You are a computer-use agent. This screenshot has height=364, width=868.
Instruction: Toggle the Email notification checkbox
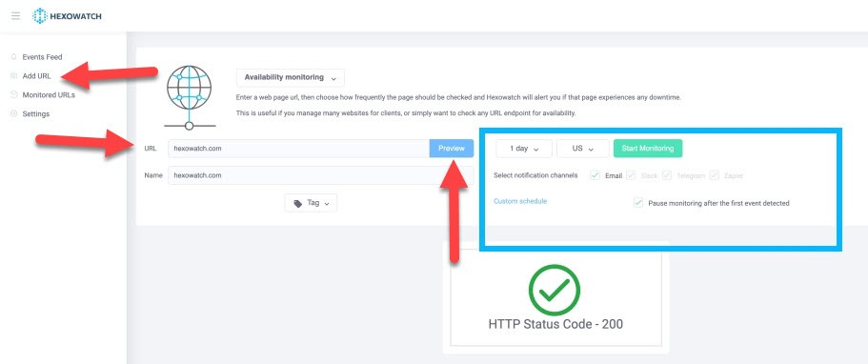(x=595, y=175)
